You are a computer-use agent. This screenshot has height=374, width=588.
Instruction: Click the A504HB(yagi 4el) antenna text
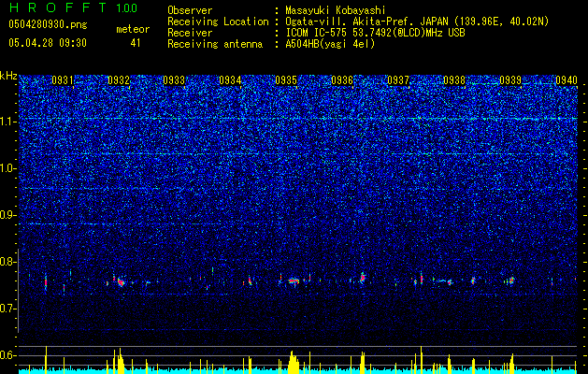pos(330,44)
